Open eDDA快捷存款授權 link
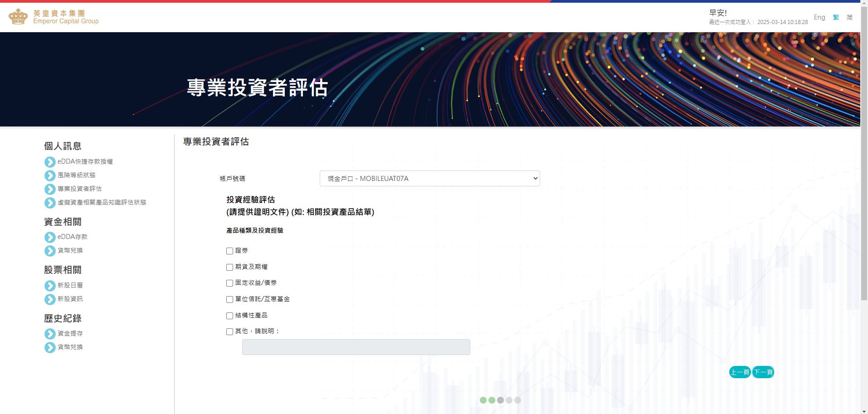The height and width of the screenshot is (414, 868). coord(85,161)
